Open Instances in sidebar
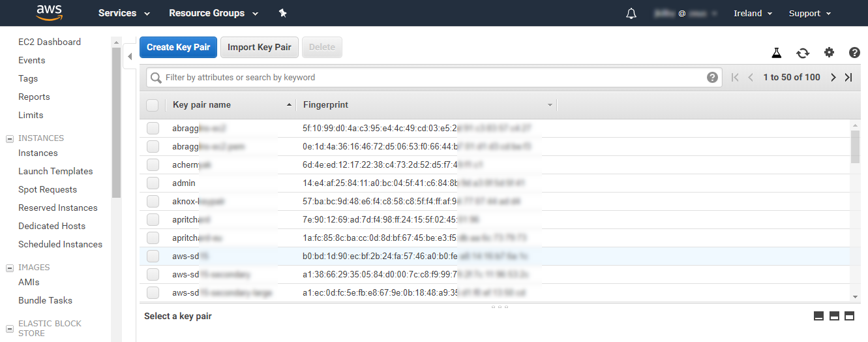Screen dimensions: 868x342 tap(38, 153)
